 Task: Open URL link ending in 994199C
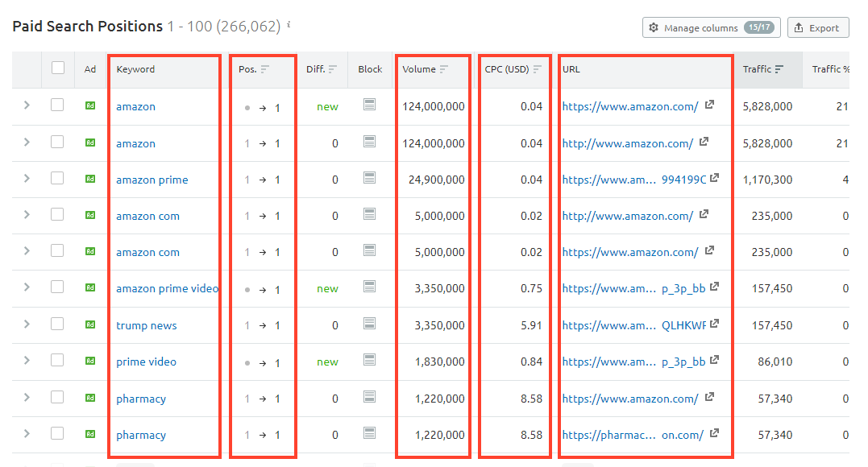click(633, 180)
